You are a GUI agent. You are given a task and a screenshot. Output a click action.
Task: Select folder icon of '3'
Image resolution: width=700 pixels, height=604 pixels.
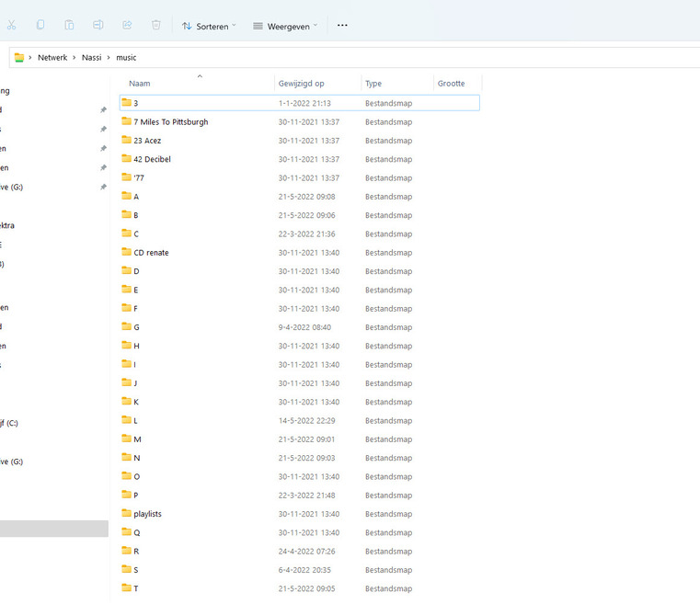coord(126,103)
